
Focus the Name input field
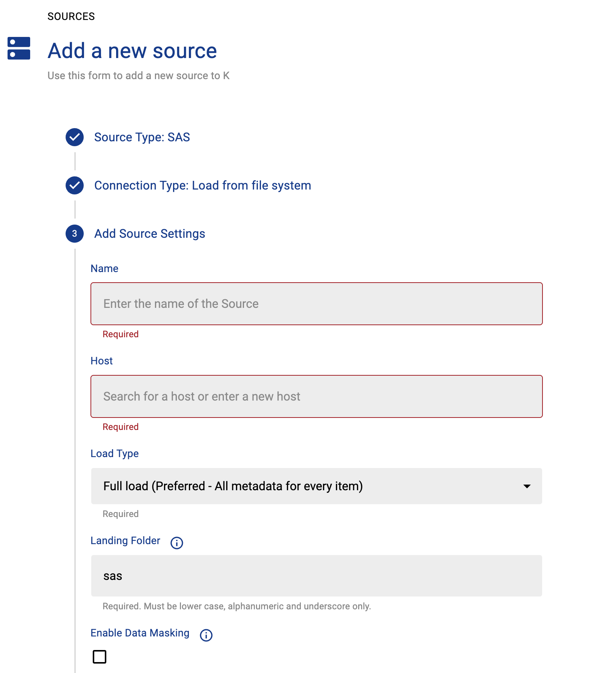point(316,304)
